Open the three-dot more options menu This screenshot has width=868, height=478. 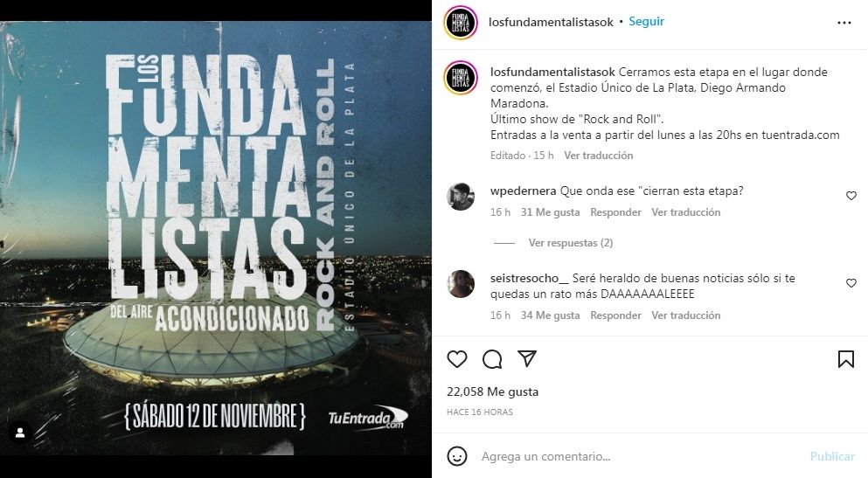click(x=844, y=23)
